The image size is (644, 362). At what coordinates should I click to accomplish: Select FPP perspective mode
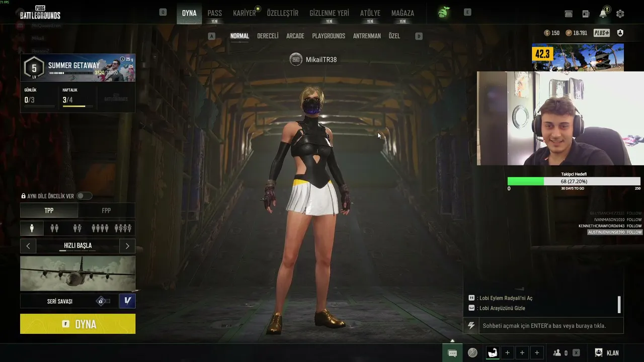click(106, 211)
